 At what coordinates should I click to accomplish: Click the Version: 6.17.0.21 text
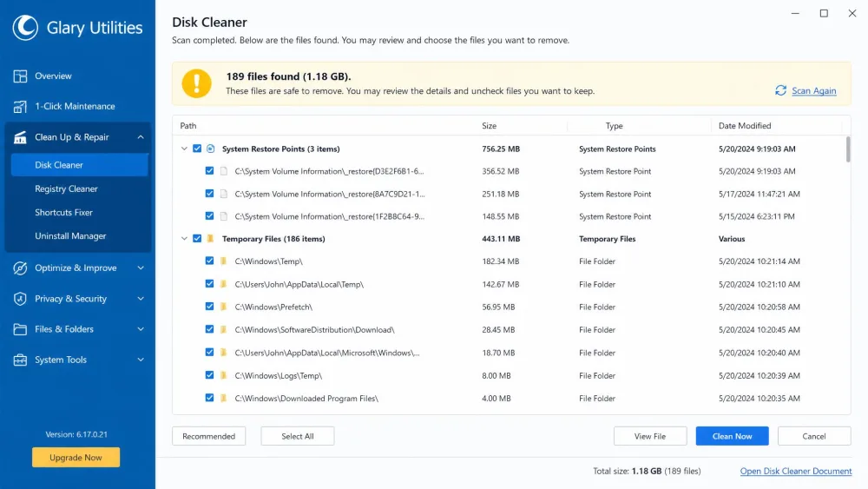coord(76,435)
